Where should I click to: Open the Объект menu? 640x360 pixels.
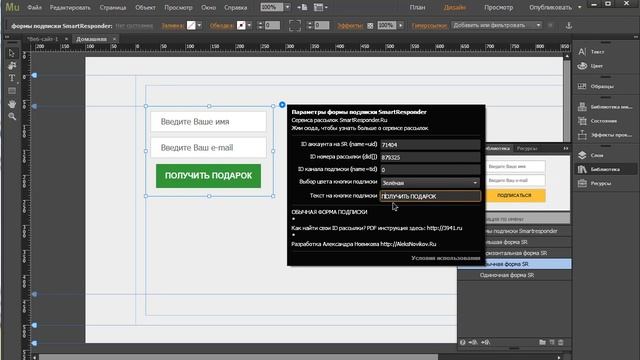point(145,7)
